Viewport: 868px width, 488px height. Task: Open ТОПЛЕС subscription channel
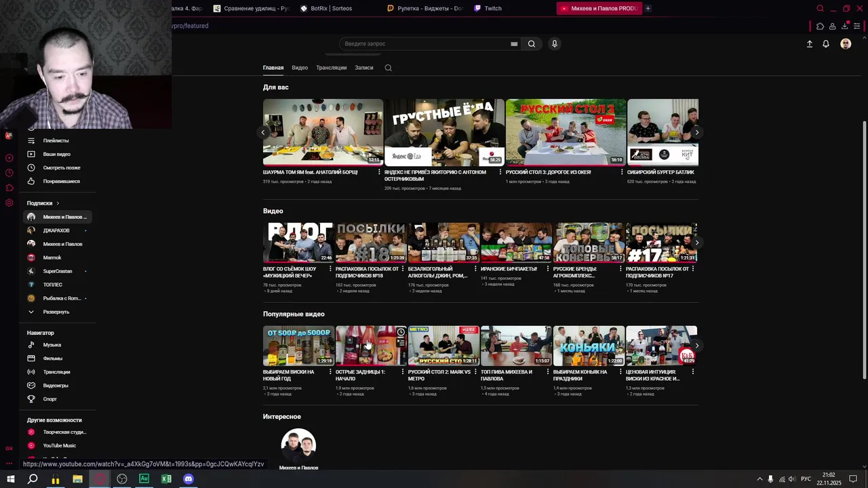53,285
